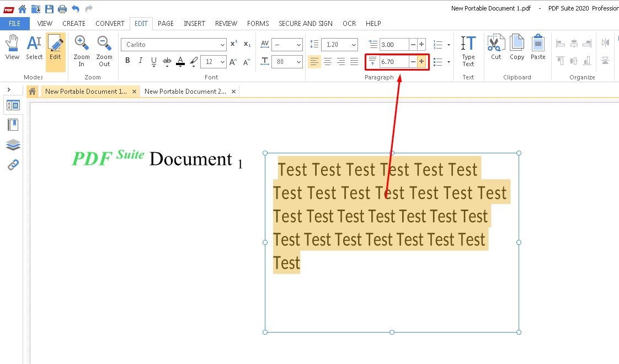This screenshot has height=364, width=619.
Task: Open the SECURE AND SIGN tab
Action: click(306, 24)
